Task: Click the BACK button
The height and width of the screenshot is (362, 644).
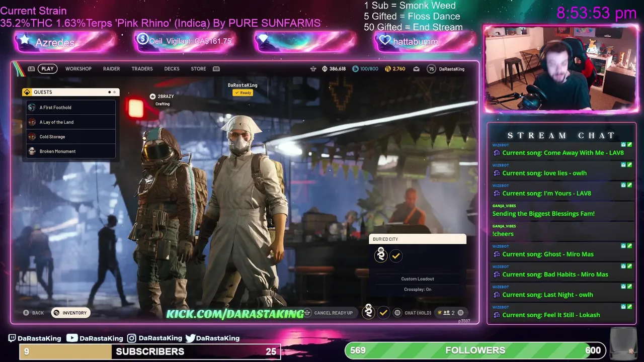Action: tap(33, 313)
